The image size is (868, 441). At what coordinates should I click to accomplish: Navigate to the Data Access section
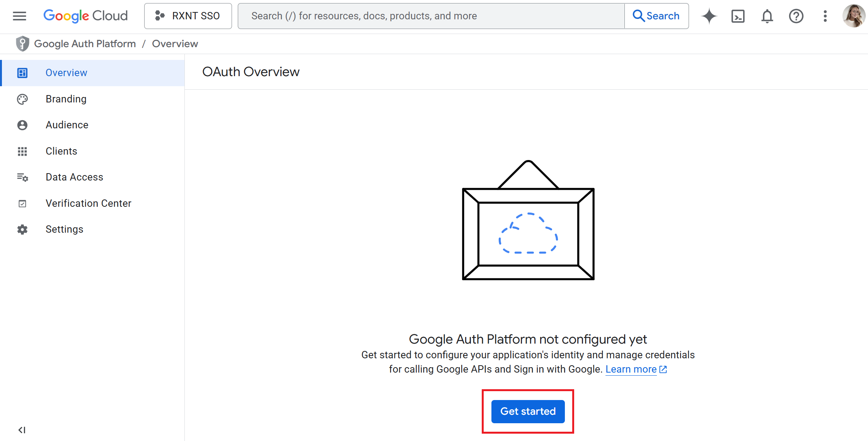pos(74,177)
